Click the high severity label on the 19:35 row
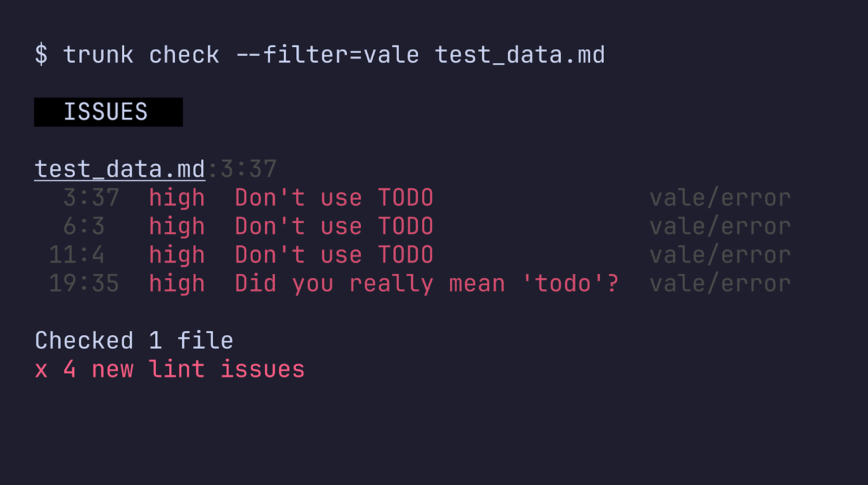The height and width of the screenshot is (485, 868). pos(177,284)
